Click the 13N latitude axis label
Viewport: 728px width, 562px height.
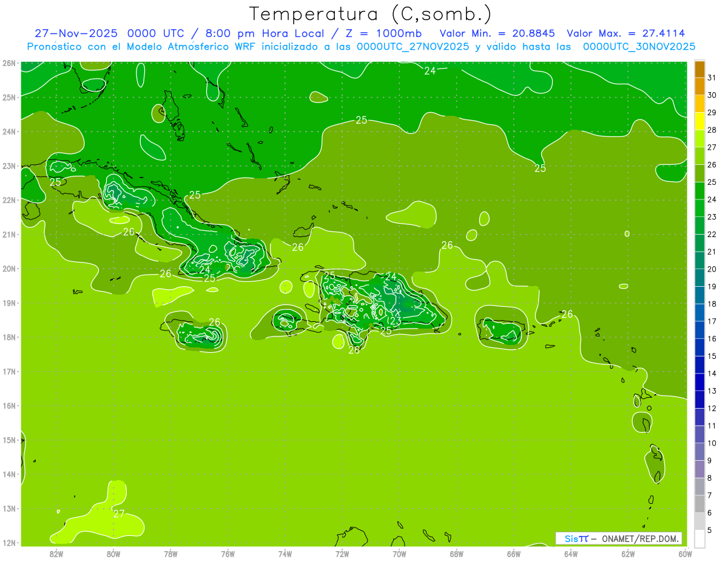pyautogui.click(x=8, y=508)
